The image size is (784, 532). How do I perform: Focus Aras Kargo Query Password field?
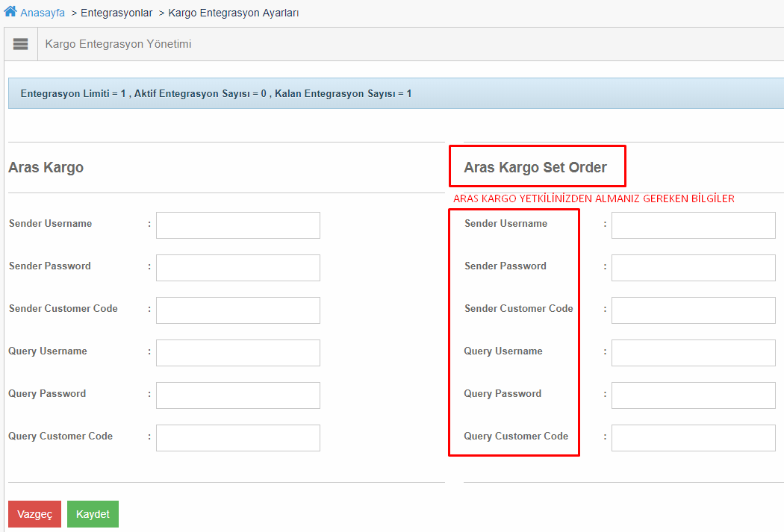tap(238, 395)
